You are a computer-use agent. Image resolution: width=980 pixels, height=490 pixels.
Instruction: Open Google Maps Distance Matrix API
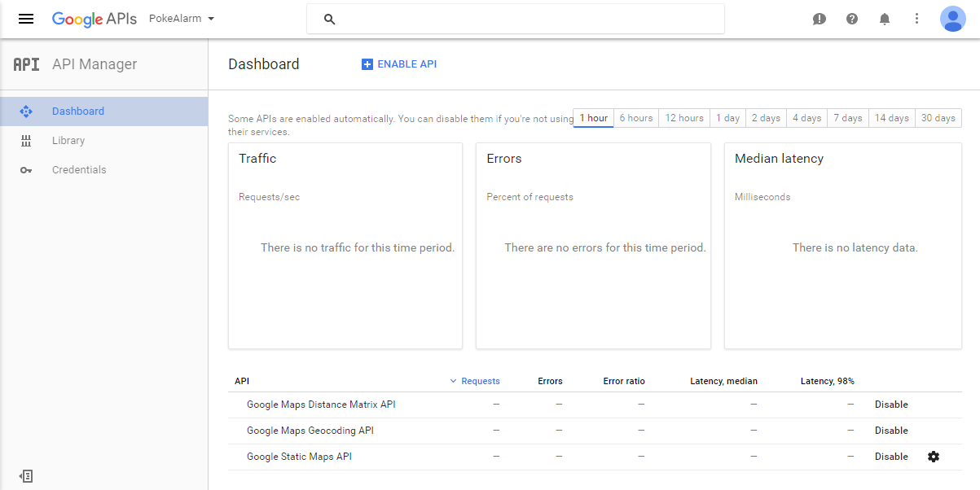(x=321, y=405)
